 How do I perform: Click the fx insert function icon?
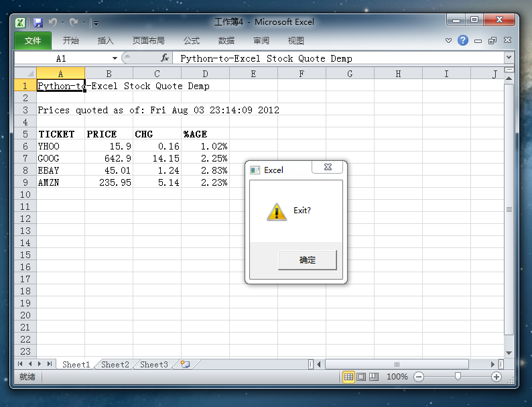[165, 58]
